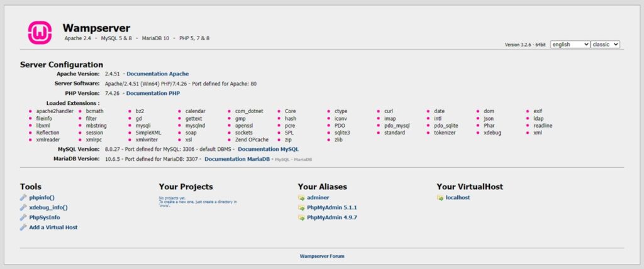Click the xmlwriter extension entry
The height and width of the screenshot is (269, 644).
point(147,140)
